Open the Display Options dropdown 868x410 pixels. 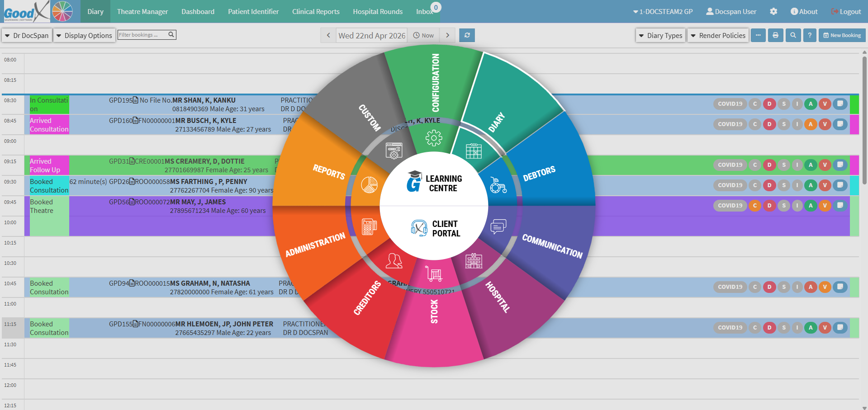point(84,35)
